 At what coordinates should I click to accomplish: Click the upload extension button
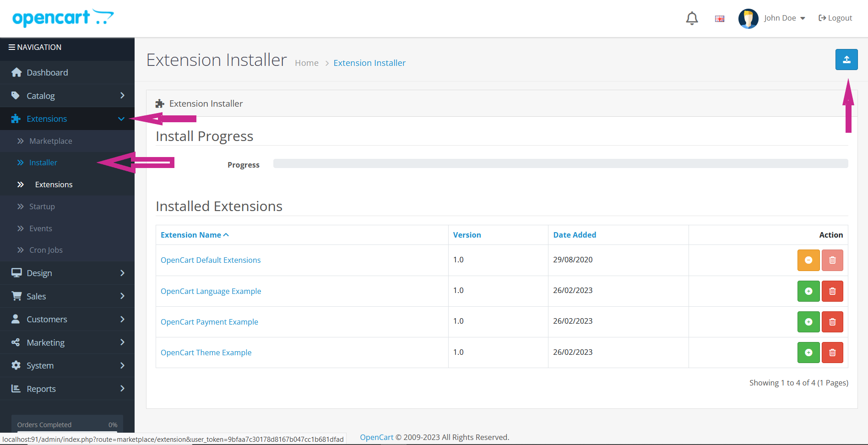click(x=846, y=60)
